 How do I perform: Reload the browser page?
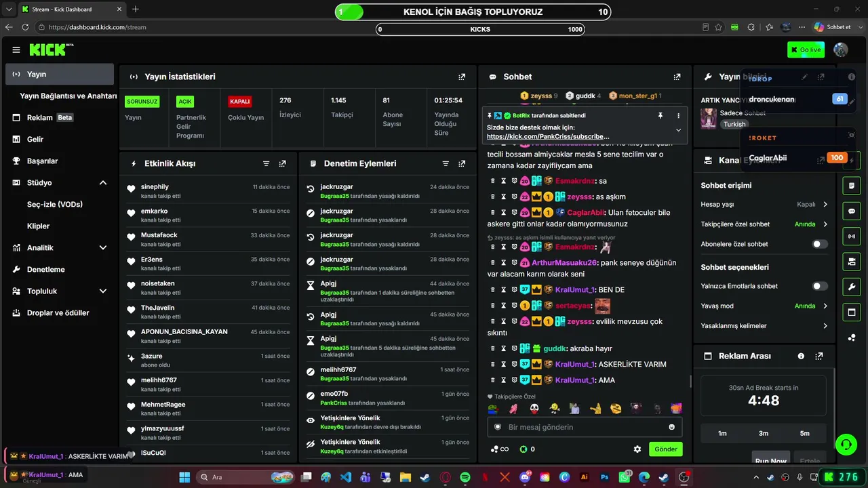25,27
